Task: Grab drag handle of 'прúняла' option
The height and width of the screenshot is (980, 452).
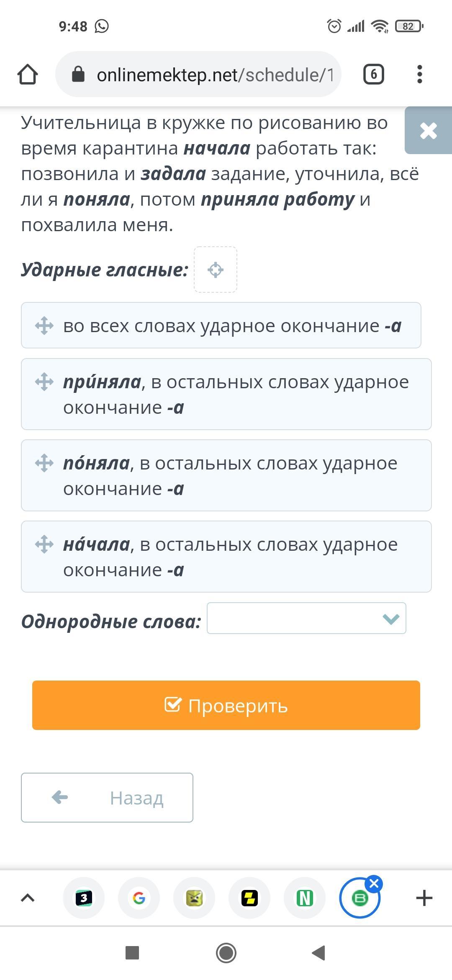Action: pyautogui.click(x=44, y=382)
